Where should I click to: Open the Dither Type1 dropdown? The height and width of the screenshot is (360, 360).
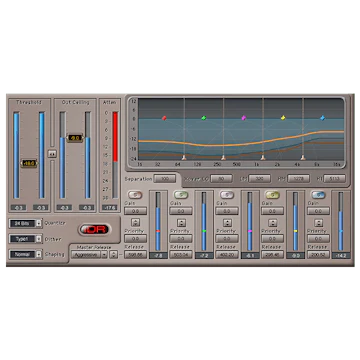pyautogui.click(x=22, y=239)
